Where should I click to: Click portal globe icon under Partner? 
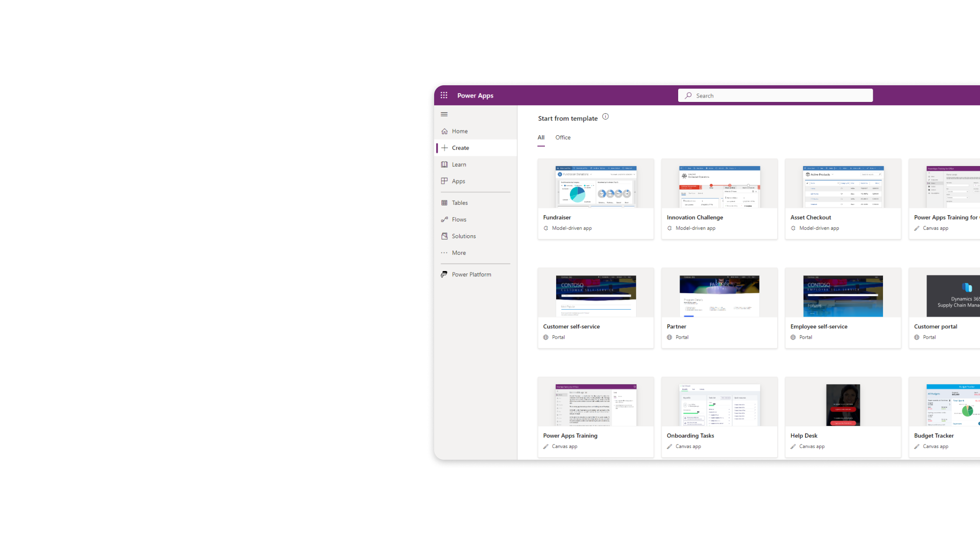(669, 337)
